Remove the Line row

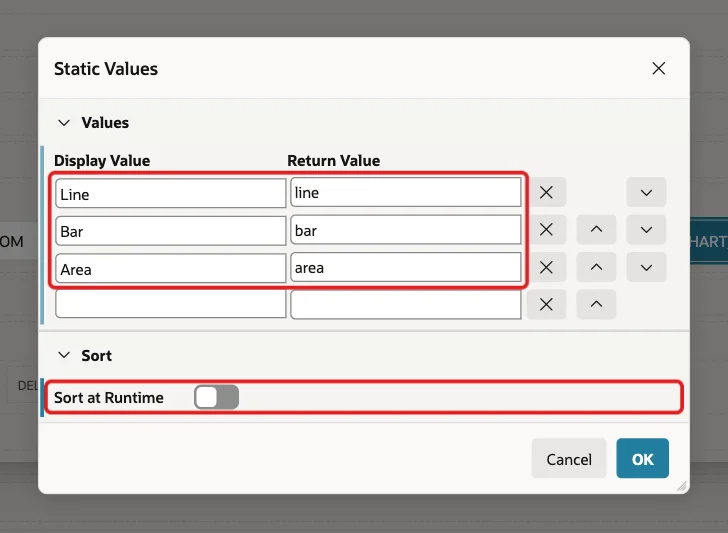coord(546,192)
